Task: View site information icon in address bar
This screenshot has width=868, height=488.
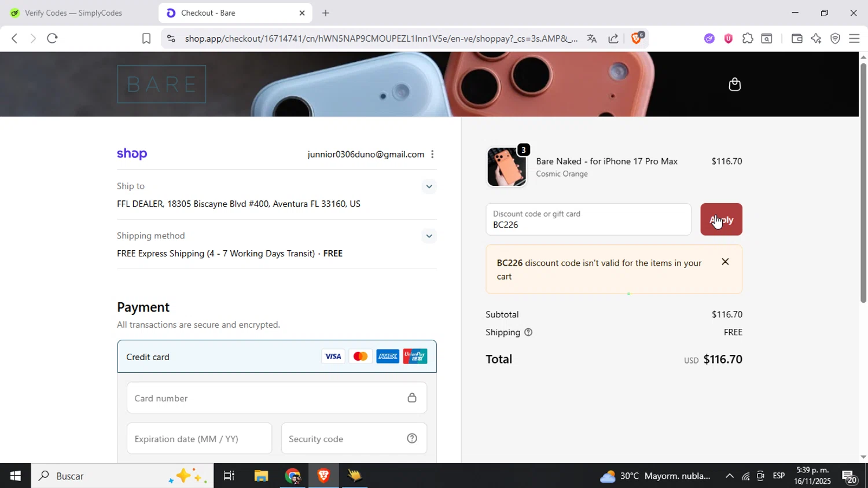Action: 171,39
